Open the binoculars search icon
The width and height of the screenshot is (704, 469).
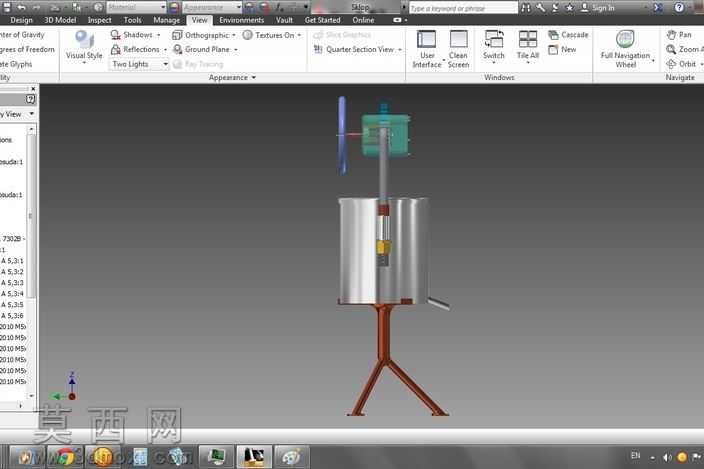coord(526,8)
